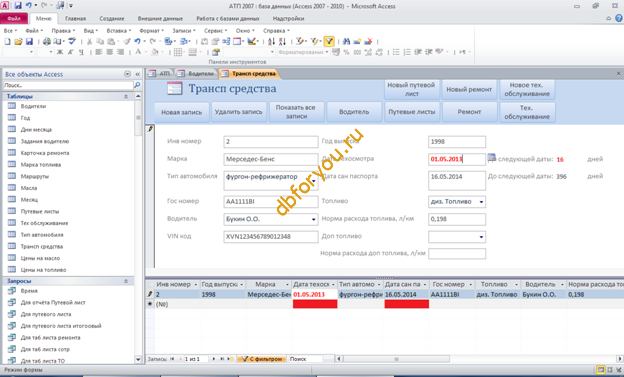Screen dimensions: 624x377
Task: Click the New document icon in toolbar
Action: [8, 41]
